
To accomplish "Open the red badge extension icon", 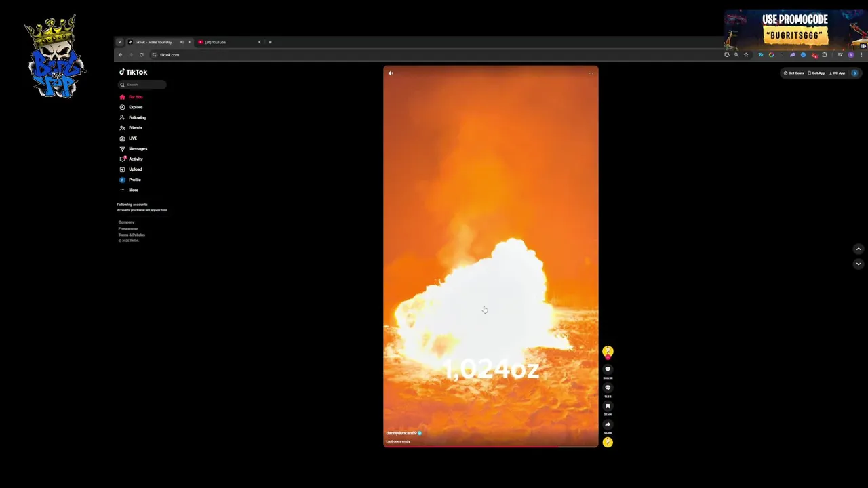I will coord(814,56).
